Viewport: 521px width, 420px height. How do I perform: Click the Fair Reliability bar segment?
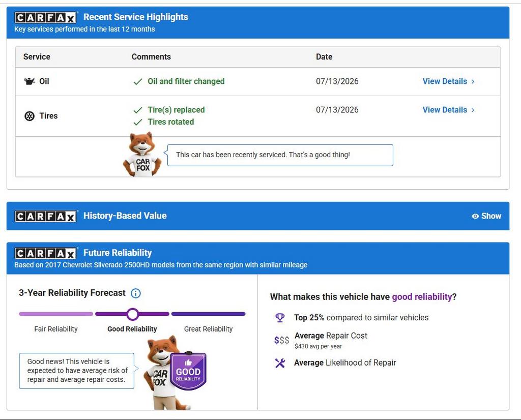pos(56,314)
